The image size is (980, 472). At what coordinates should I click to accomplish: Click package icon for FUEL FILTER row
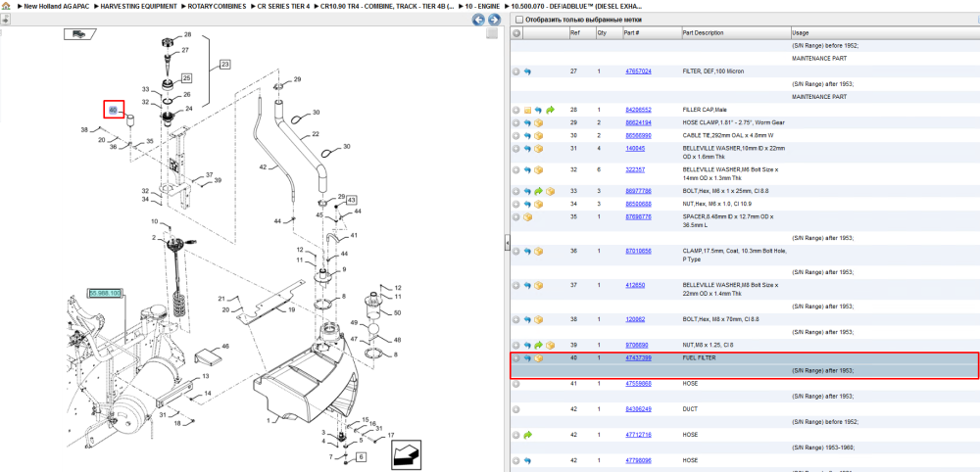539,358
